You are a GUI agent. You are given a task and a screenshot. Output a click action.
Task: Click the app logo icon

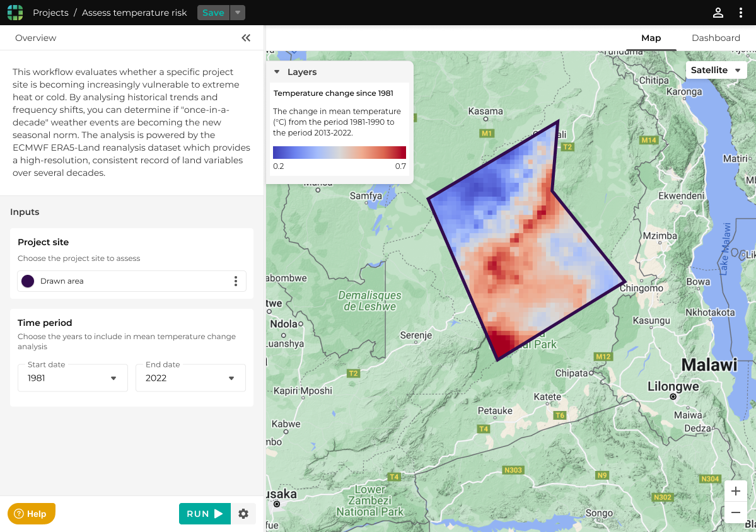coord(15,13)
